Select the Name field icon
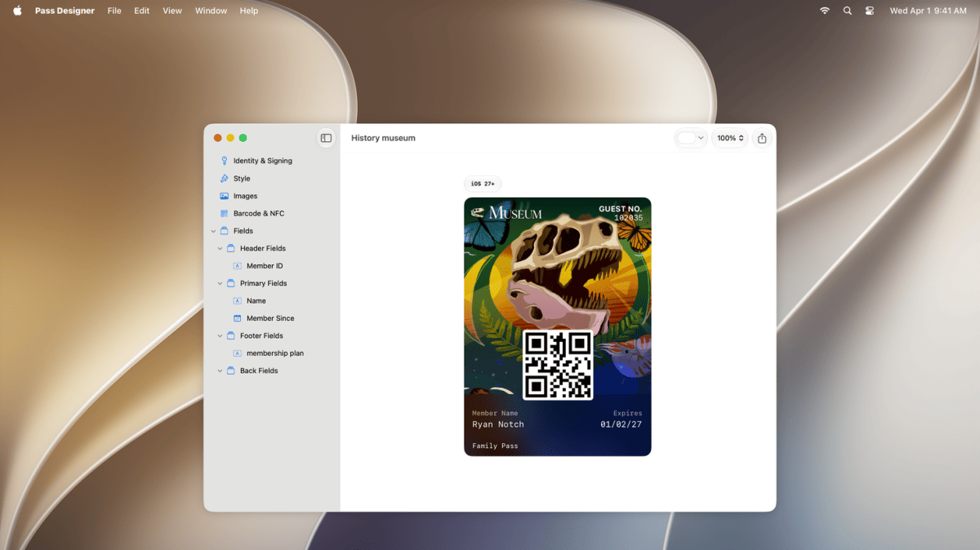This screenshot has height=550, width=980. (238, 301)
